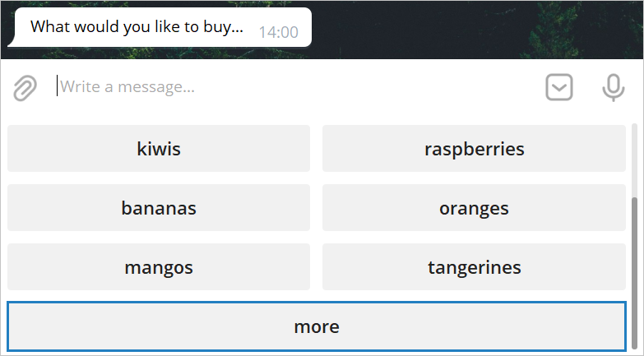Select the mangos option
The image size is (644, 356).
click(159, 267)
